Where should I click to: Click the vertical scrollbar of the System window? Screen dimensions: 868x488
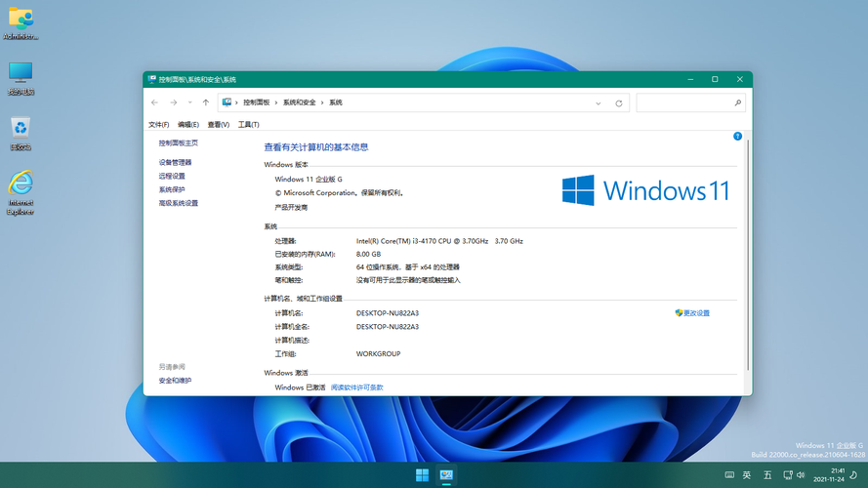coord(748,255)
